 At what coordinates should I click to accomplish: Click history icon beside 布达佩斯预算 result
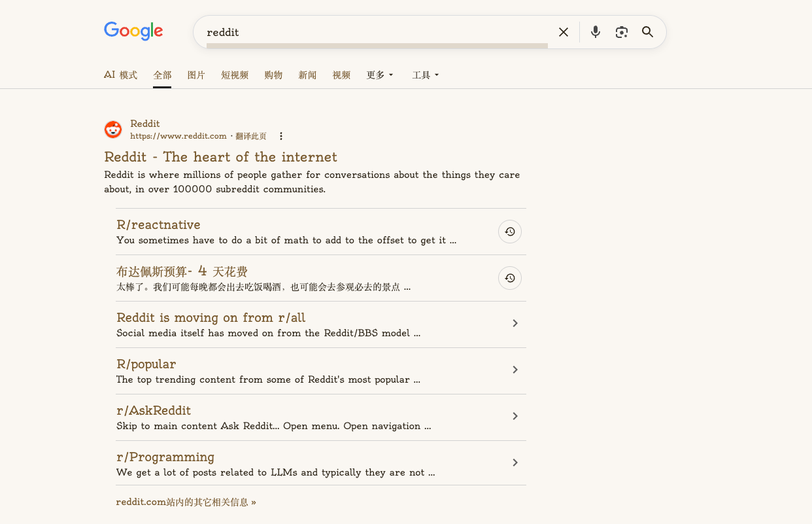pos(510,278)
